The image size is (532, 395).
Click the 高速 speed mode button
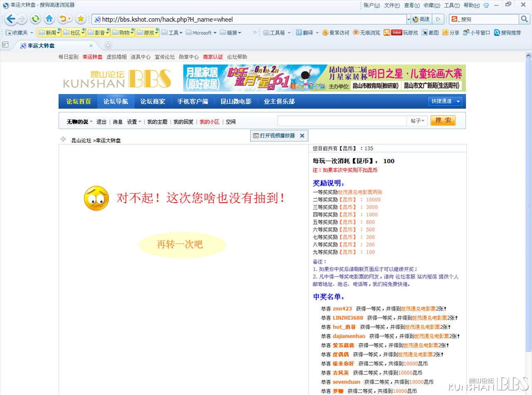pos(421,19)
